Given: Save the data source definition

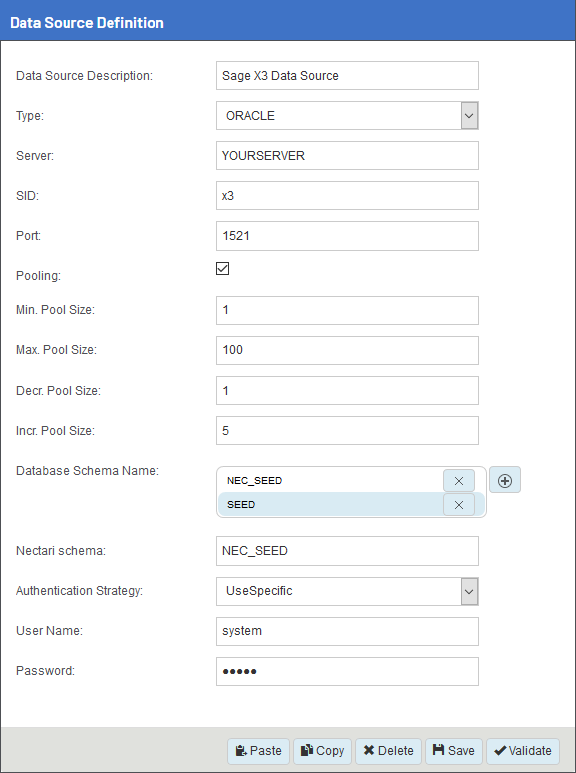Looking at the screenshot, I should pyautogui.click(x=454, y=751).
